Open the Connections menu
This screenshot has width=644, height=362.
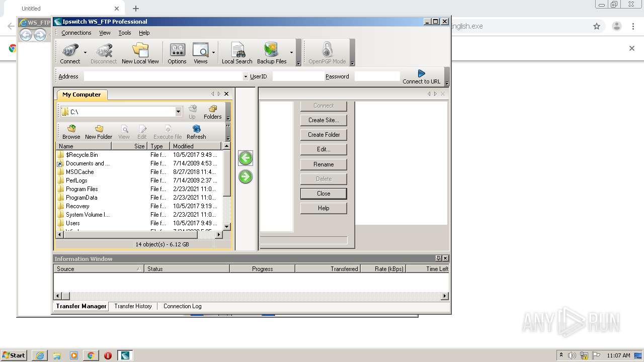[76, 33]
